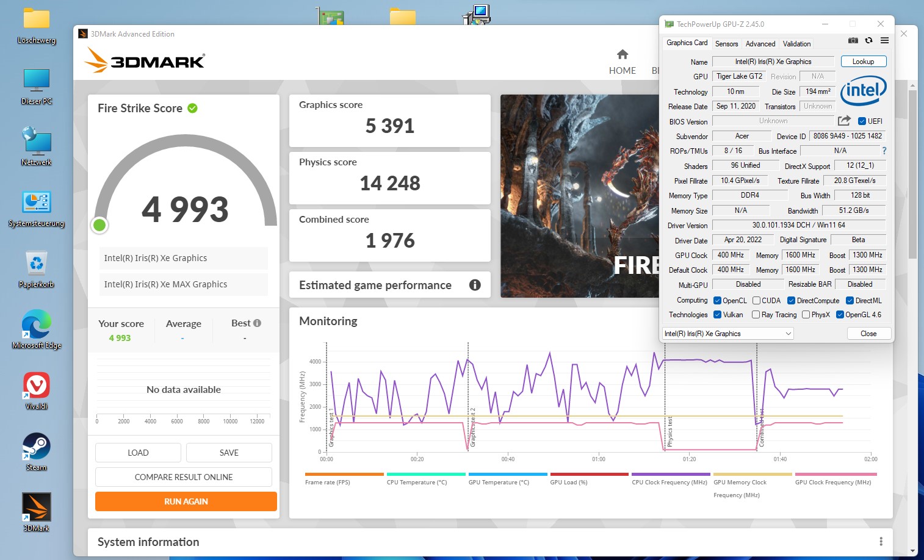Click the info icon next to Best
Viewport: 924px width, 560px height.
coord(257,323)
